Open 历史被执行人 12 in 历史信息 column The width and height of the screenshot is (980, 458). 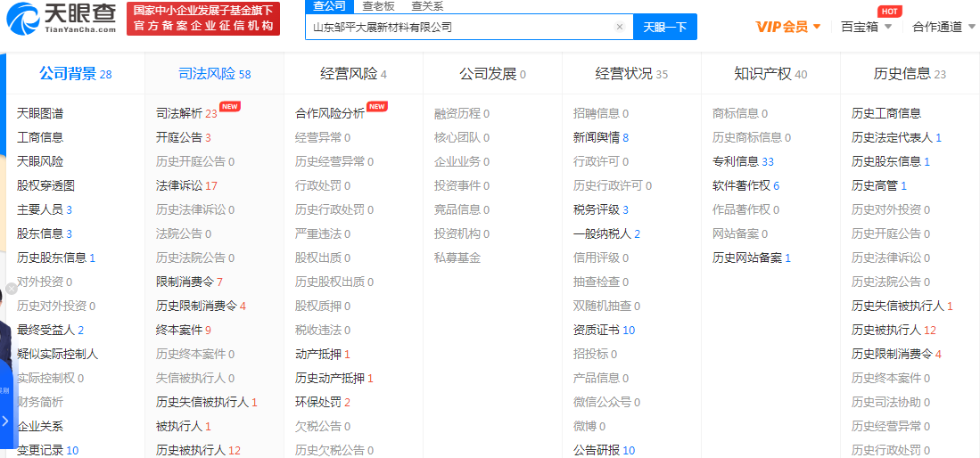point(894,330)
